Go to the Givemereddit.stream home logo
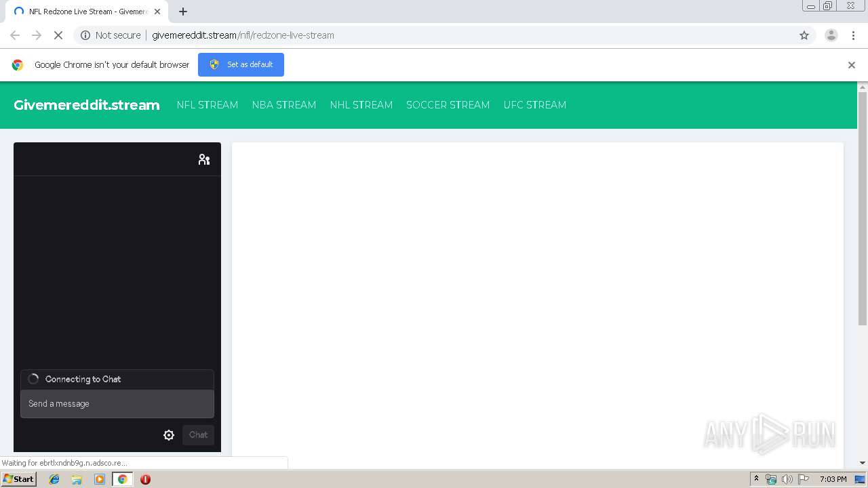The width and height of the screenshot is (868, 488). pos(87,105)
